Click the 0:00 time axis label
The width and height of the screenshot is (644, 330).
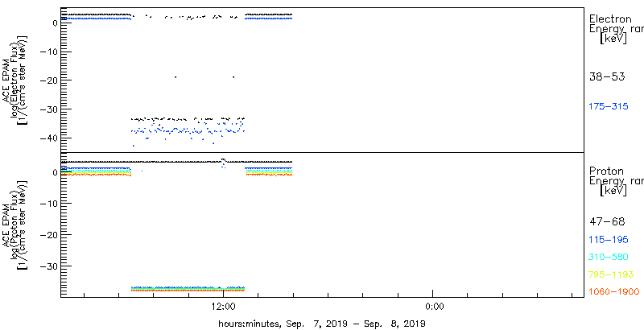click(434, 306)
